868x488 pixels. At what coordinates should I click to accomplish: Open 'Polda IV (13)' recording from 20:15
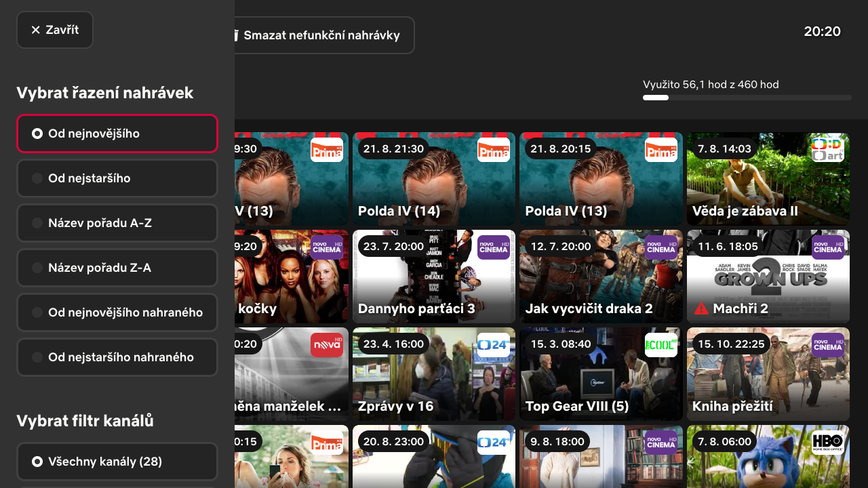point(601,178)
